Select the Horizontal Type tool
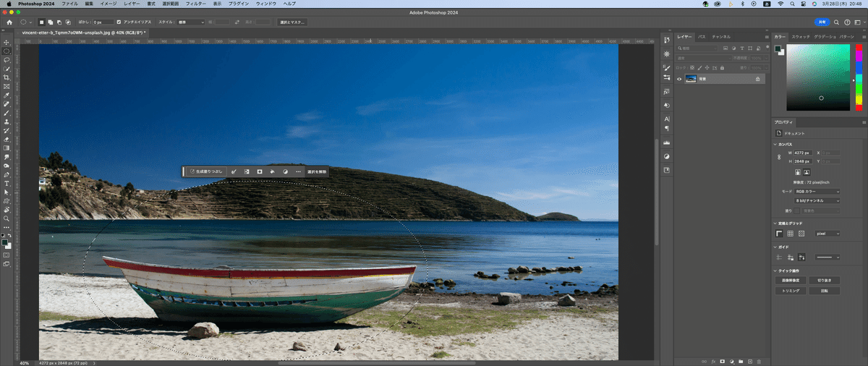 [7, 183]
